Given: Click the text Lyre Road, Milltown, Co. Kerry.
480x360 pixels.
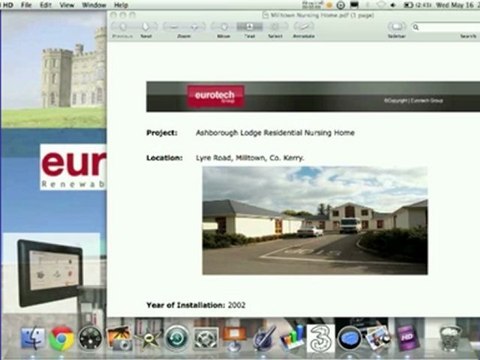Looking at the screenshot, I should pos(250,158).
